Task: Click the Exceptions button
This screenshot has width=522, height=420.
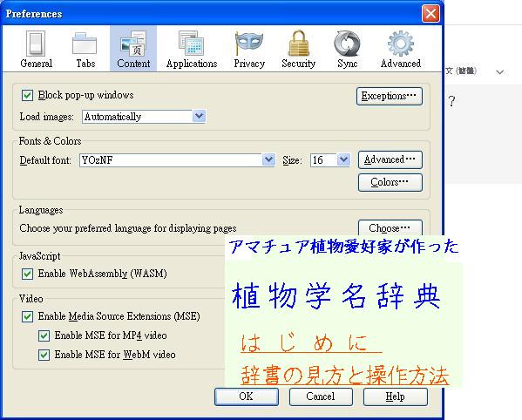Action: point(390,96)
